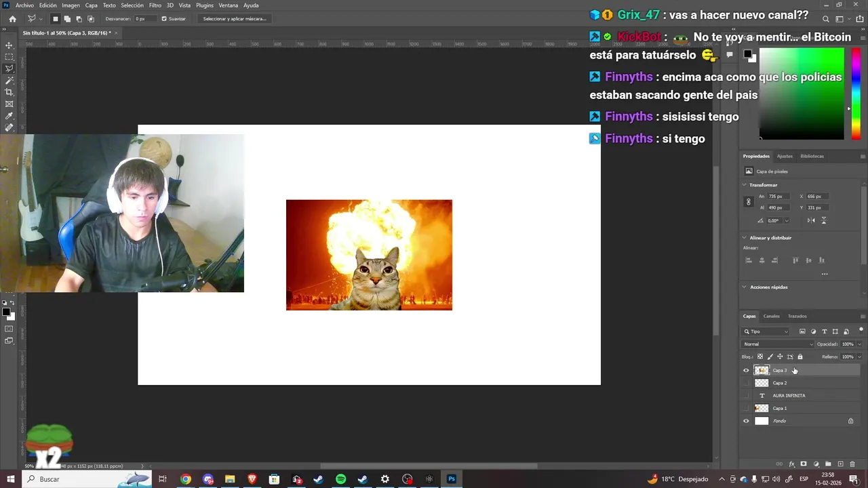This screenshot has width=868, height=488.
Task: Create a new layer
Action: (x=840, y=464)
